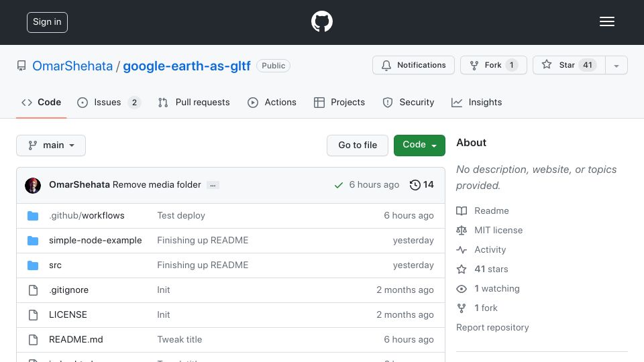Open OmarShehata owner profile link
The image size is (644, 362).
tap(72, 66)
